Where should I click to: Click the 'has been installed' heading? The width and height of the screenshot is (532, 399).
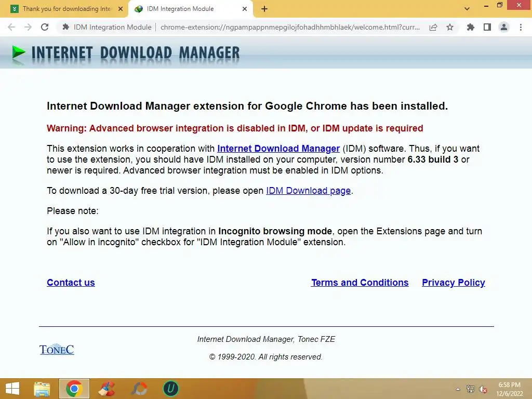(247, 106)
